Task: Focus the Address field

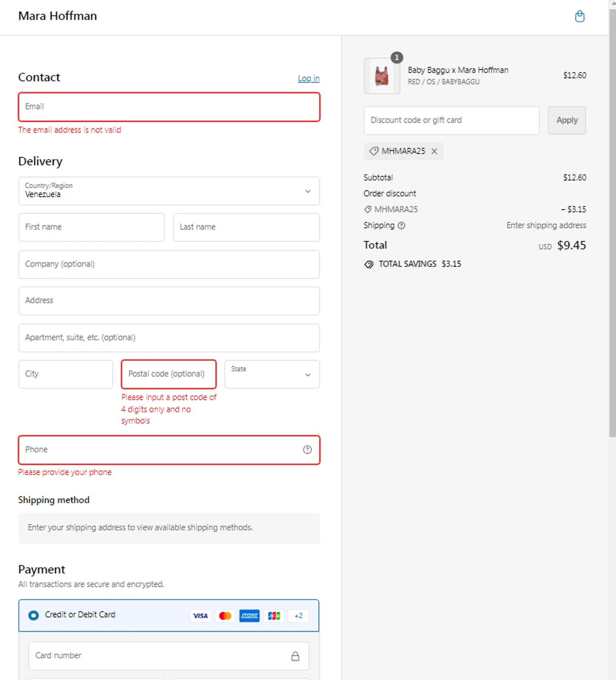Action: click(x=169, y=301)
